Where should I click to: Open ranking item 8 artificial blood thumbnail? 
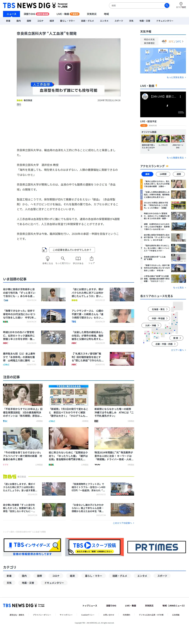click(178, 258)
